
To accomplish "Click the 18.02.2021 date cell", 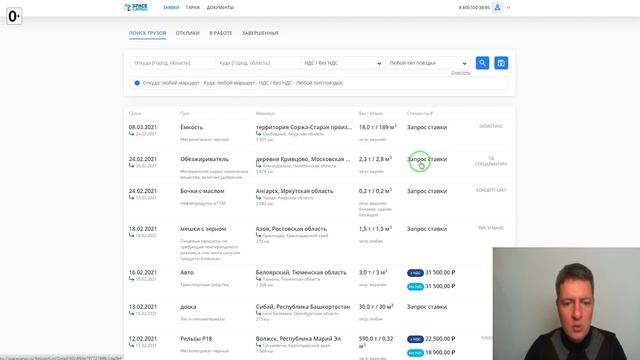I will (x=143, y=229).
